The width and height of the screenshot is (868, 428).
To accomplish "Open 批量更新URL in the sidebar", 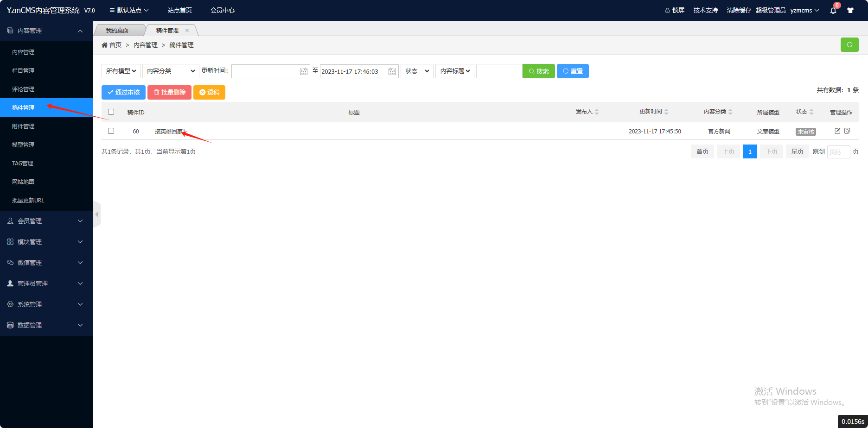I will (x=46, y=200).
